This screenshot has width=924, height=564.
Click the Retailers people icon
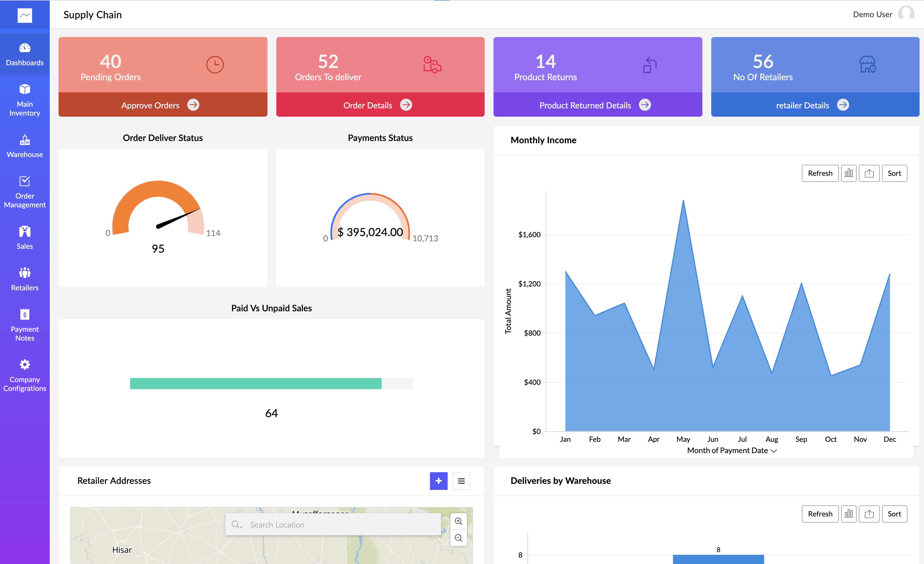(25, 272)
